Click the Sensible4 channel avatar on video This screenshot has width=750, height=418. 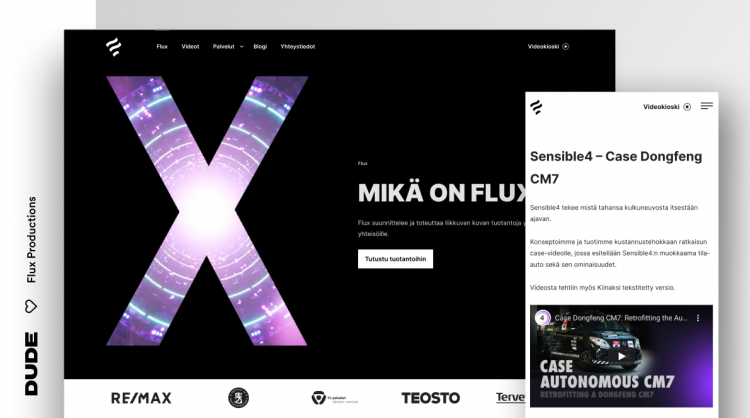(542, 318)
